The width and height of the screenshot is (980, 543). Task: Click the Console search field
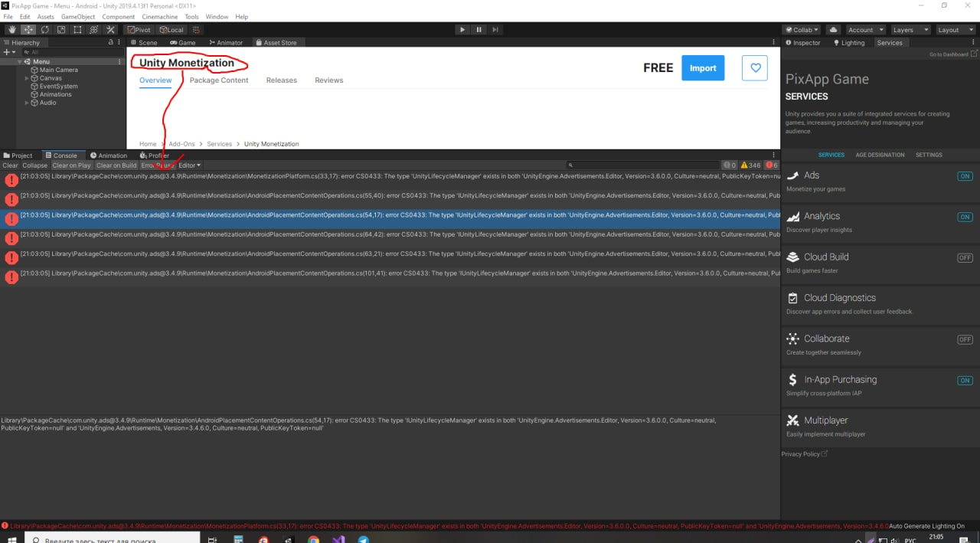point(643,165)
